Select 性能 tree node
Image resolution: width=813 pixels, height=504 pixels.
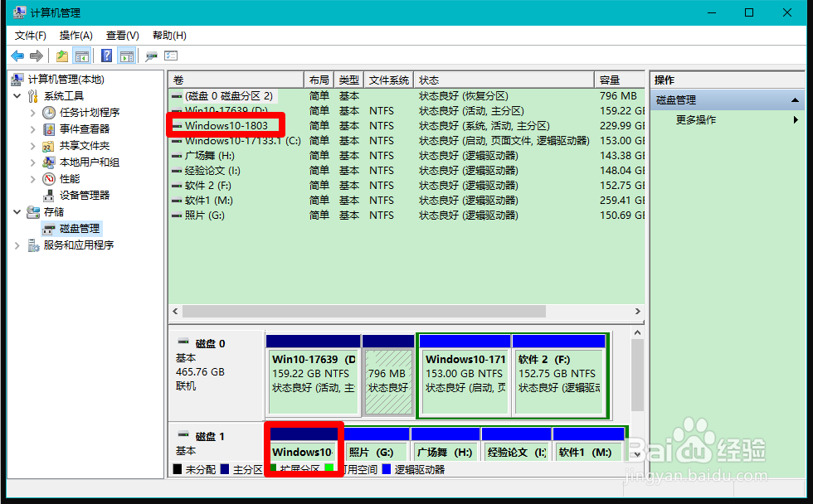pos(70,179)
